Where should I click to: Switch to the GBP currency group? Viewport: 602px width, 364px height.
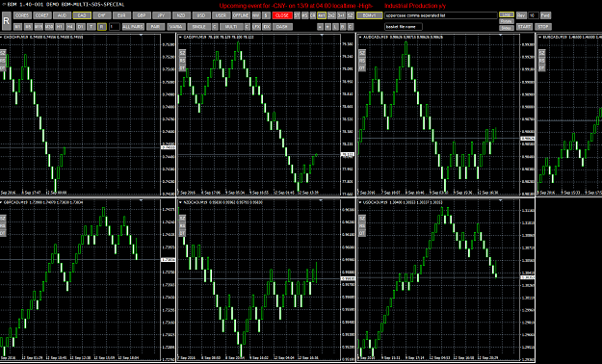[x=142, y=15]
